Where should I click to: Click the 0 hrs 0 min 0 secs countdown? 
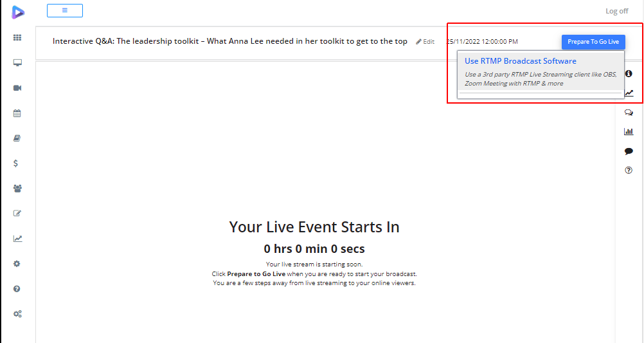pyautogui.click(x=314, y=249)
